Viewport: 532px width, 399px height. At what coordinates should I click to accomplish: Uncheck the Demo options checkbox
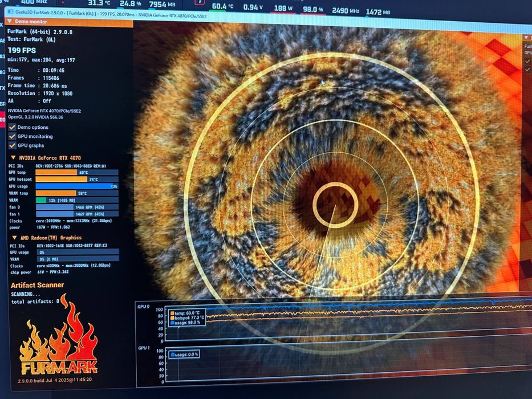tap(12, 127)
